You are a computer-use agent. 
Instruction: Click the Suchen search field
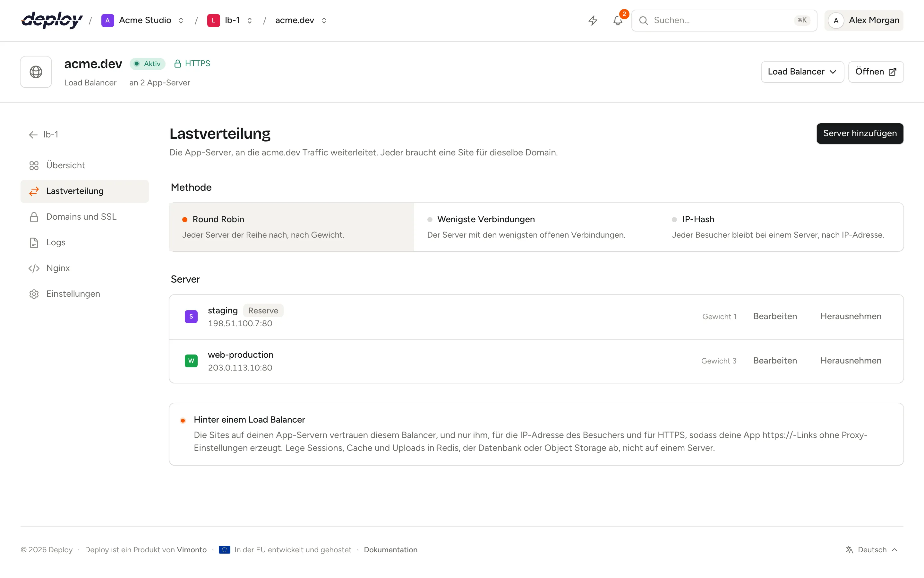tap(724, 21)
